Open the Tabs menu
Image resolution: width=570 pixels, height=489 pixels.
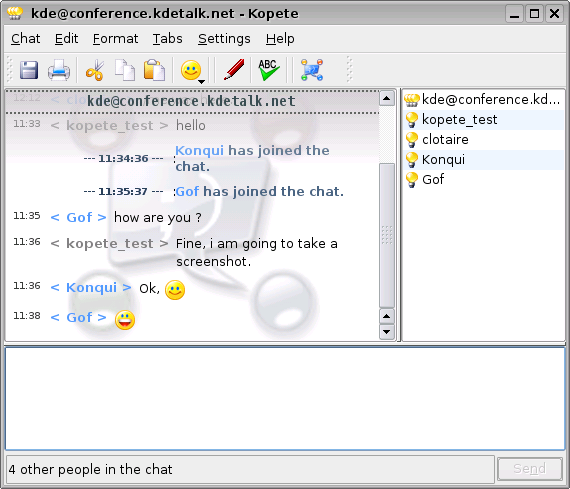168,39
